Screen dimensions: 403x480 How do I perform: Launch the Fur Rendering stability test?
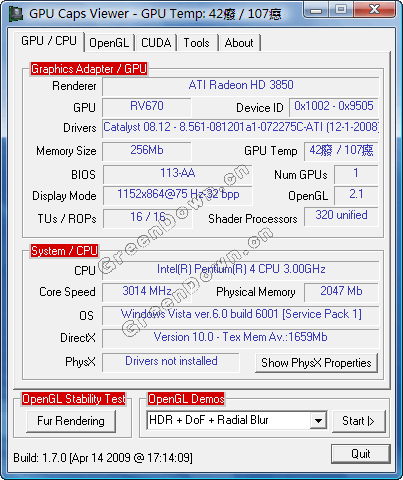coord(71,421)
